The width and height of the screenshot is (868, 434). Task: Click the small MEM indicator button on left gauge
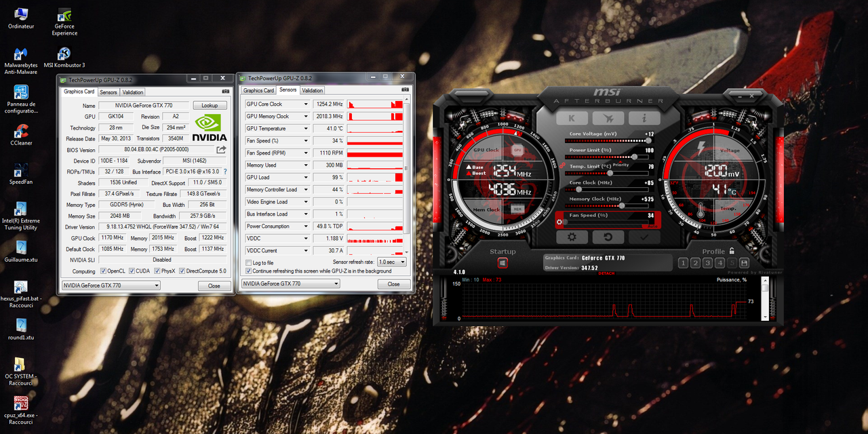click(517, 210)
